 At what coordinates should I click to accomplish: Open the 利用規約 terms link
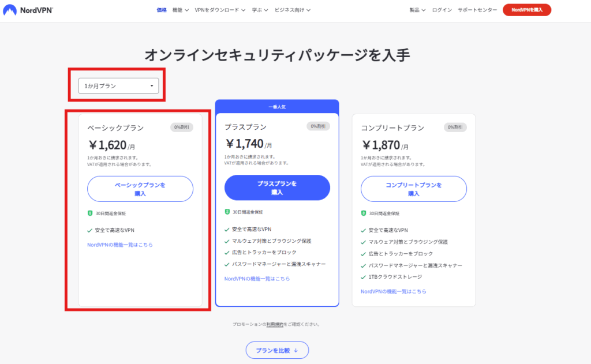click(x=275, y=324)
